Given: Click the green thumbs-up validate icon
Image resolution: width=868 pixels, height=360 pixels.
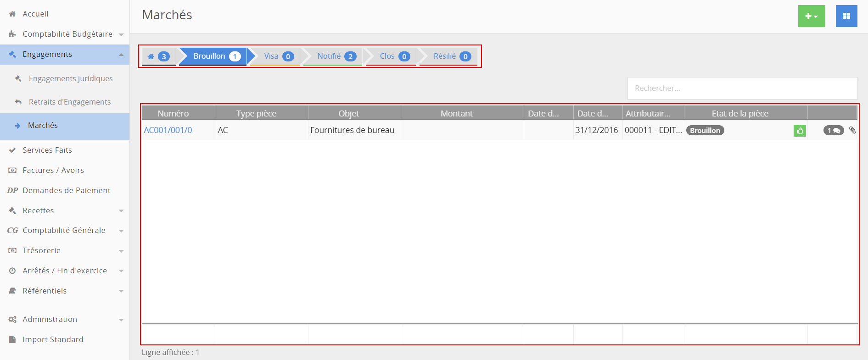Looking at the screenshot, I should tap(800, 131).
